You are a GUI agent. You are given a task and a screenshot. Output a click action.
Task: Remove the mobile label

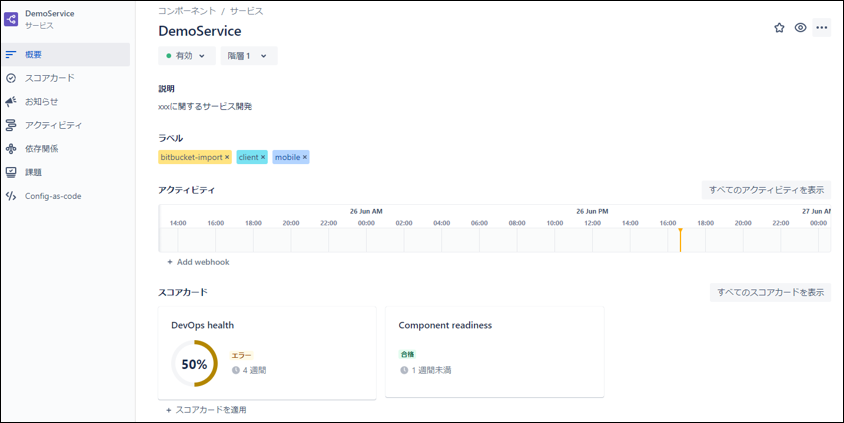point(305,157)
